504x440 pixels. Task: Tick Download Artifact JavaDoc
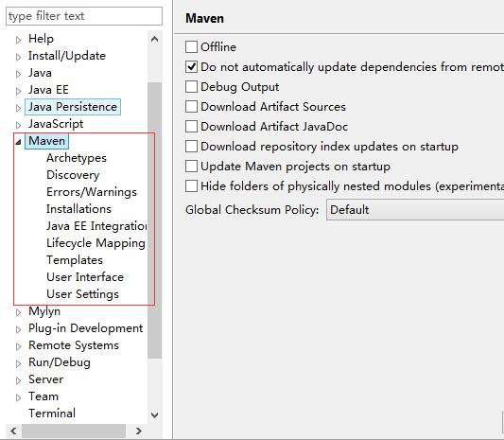click(191, 127)
